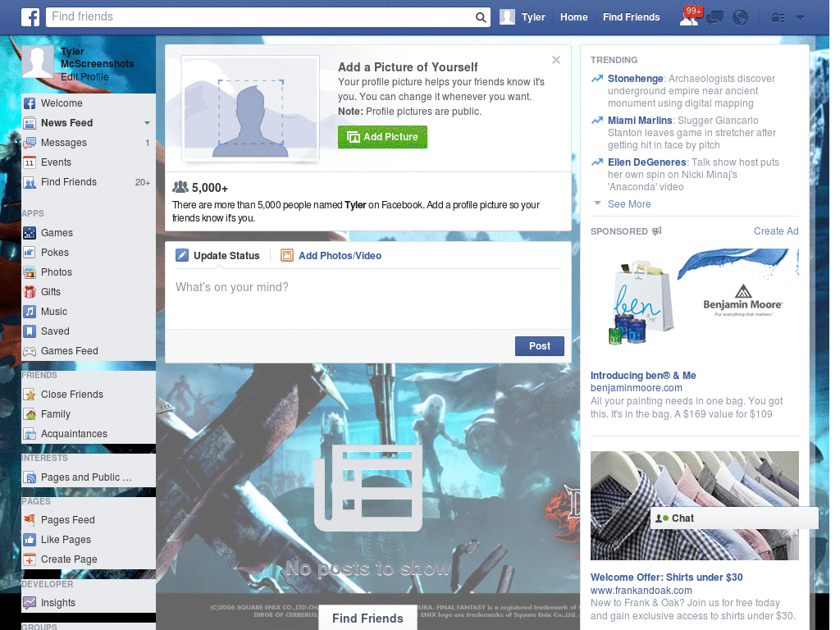Click the Family house icon
The image size is (840, 630).
[30, 414]
